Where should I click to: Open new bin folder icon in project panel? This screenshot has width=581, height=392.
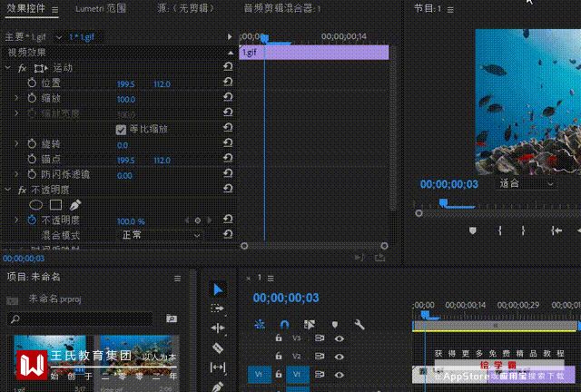click(x=172, y=318)
